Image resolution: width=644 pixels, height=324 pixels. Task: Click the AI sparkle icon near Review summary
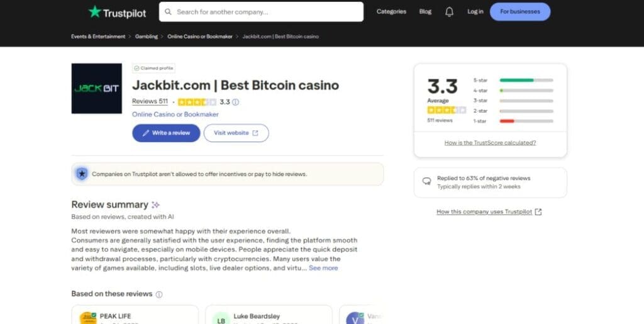coord(156,204)
